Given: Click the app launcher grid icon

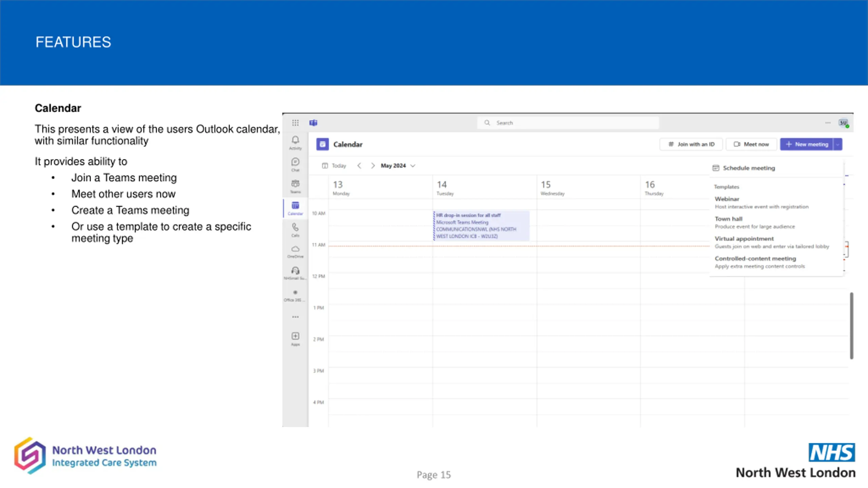Looking at the screenshot, I should [x=295, y=123].
